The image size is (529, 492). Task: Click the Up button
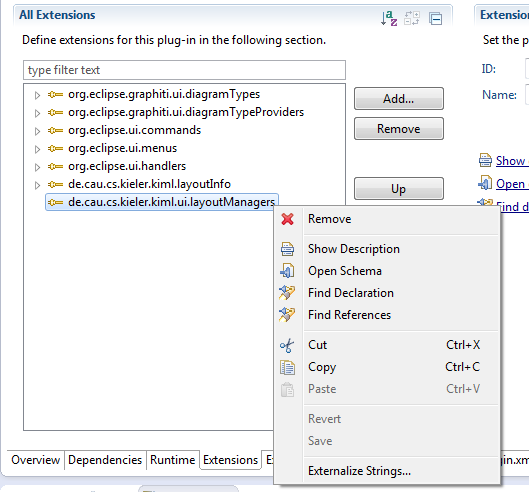(x=398, y=189)
